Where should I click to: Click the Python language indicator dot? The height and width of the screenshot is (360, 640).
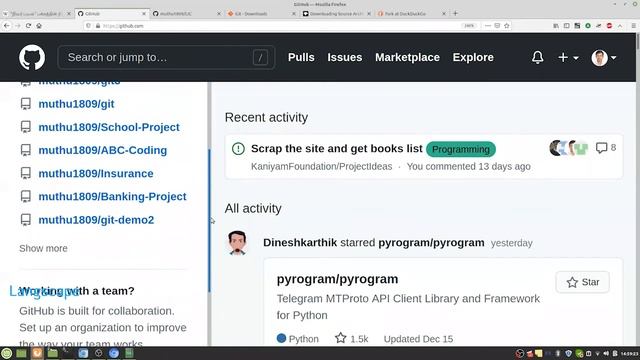pos(281,338)
